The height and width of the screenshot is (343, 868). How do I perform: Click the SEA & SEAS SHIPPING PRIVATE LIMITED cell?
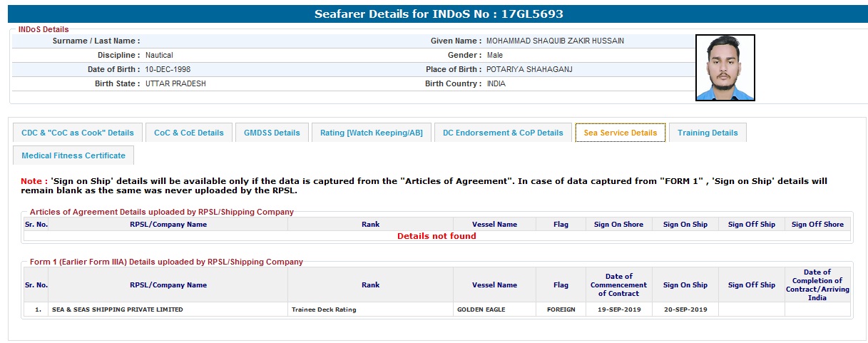[x=117, y=309]
